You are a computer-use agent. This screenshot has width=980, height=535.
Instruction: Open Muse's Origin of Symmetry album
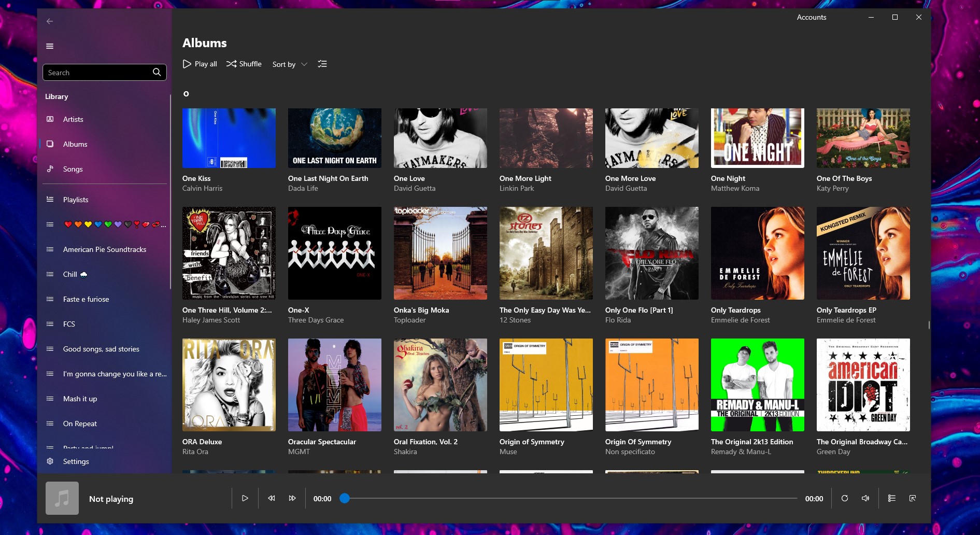pos(546,385)
